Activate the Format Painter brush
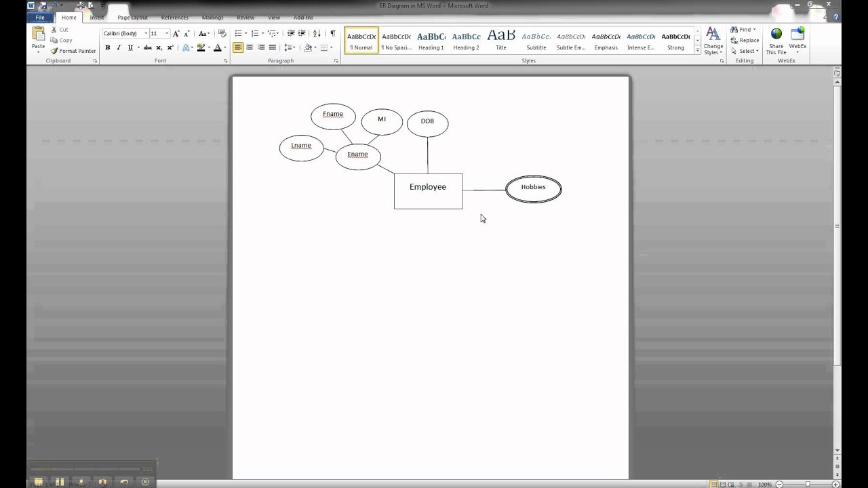 point(73,51)
